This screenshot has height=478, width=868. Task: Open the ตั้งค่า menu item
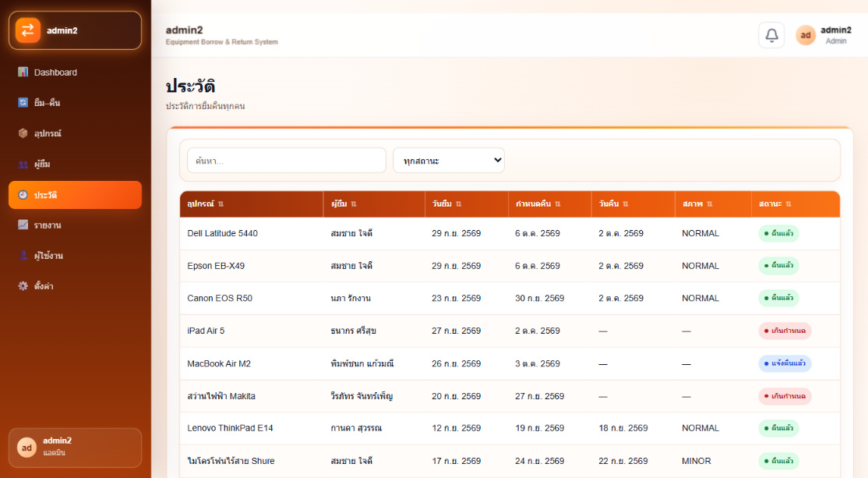click(76, 286)
